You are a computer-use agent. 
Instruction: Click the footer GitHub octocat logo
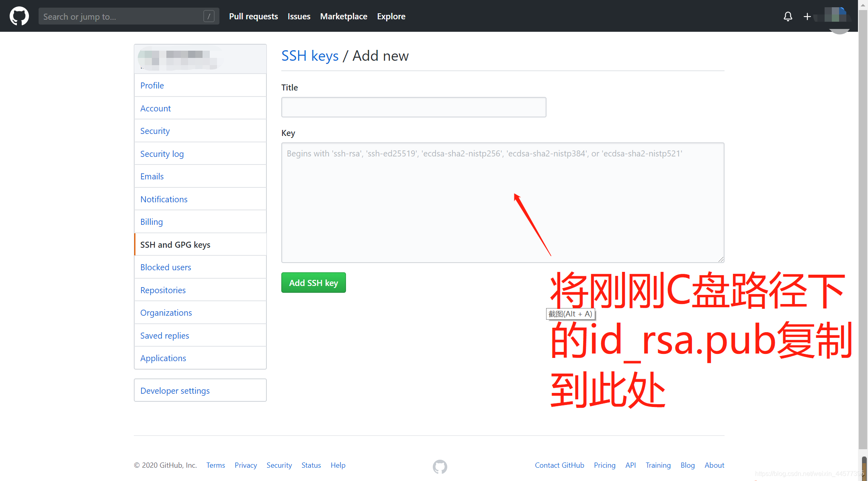[440, 467]
